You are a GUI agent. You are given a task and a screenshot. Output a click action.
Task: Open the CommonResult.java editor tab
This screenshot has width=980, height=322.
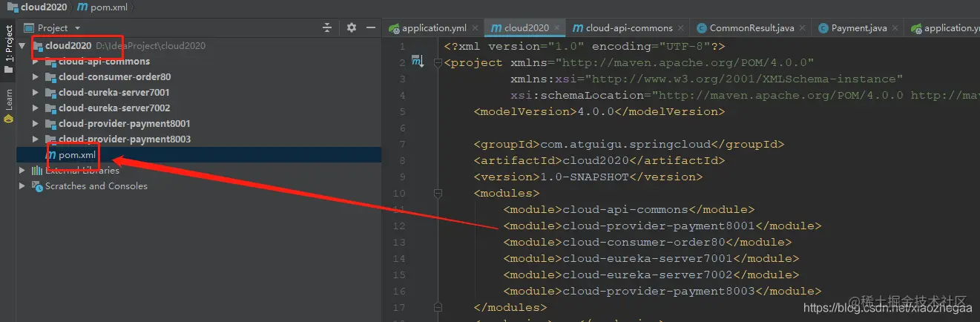tap(752, 28)
